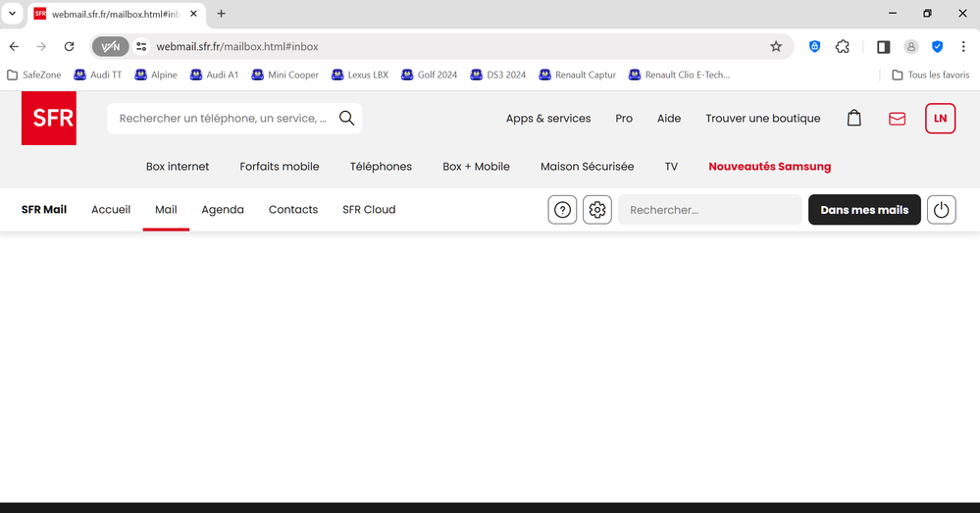
Task: Open the help question mark icon
Action: (562, 210)
